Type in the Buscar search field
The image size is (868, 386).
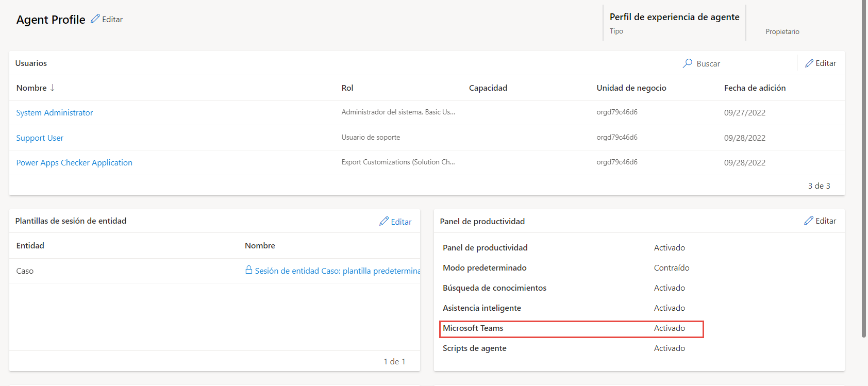pos(742,64)
